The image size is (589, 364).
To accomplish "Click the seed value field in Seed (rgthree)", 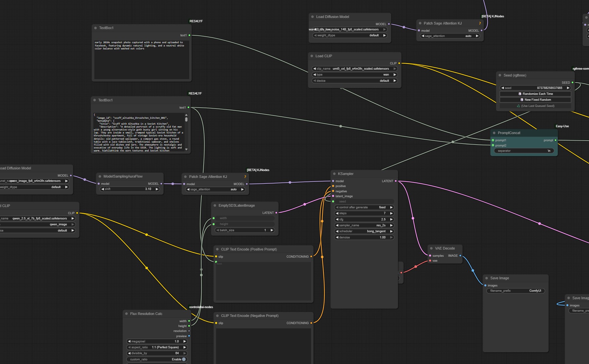I will 535,88.
